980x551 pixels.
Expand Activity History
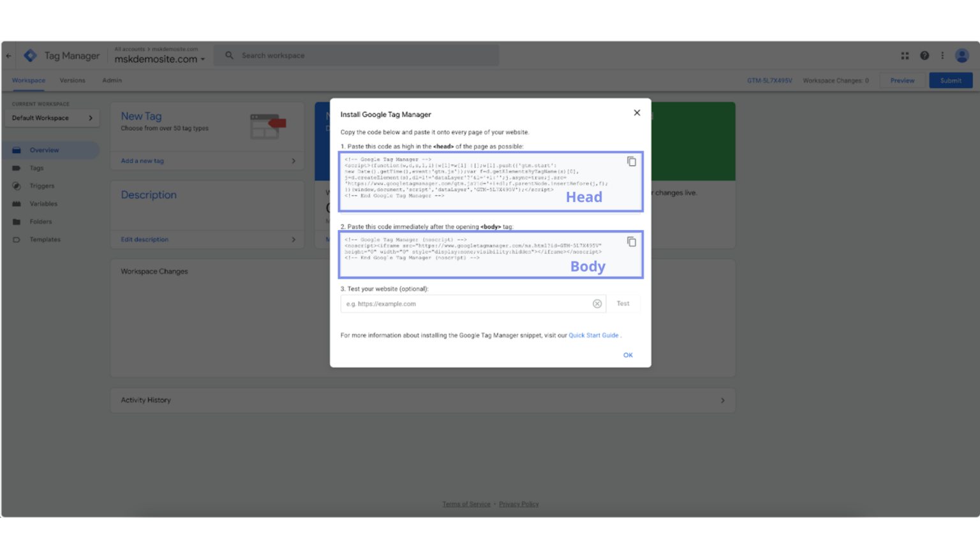[723, 400]
